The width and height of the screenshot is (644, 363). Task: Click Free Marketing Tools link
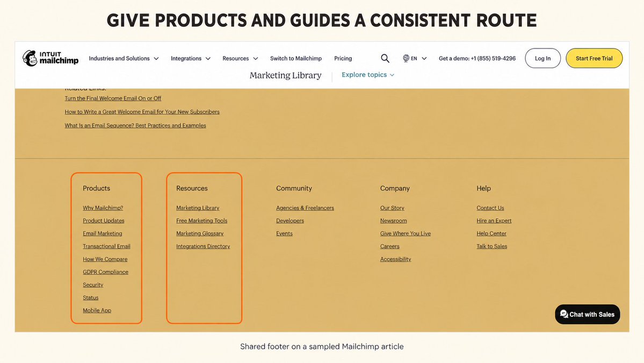201,221
